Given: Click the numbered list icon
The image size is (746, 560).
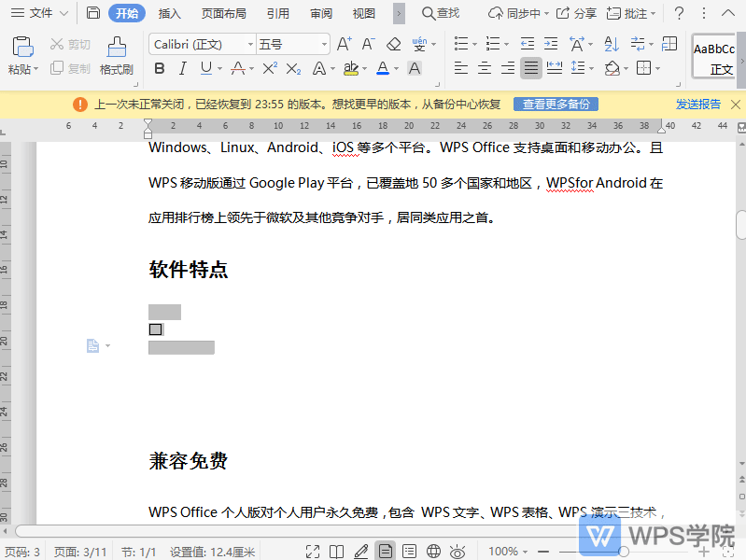Looking at the screenshot, I should tap(493, 44).
